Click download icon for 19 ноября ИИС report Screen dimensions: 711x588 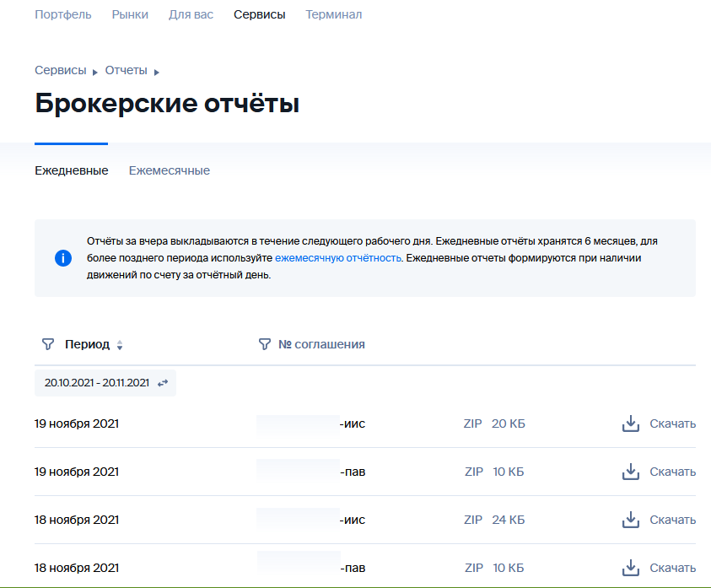(630, 423)
